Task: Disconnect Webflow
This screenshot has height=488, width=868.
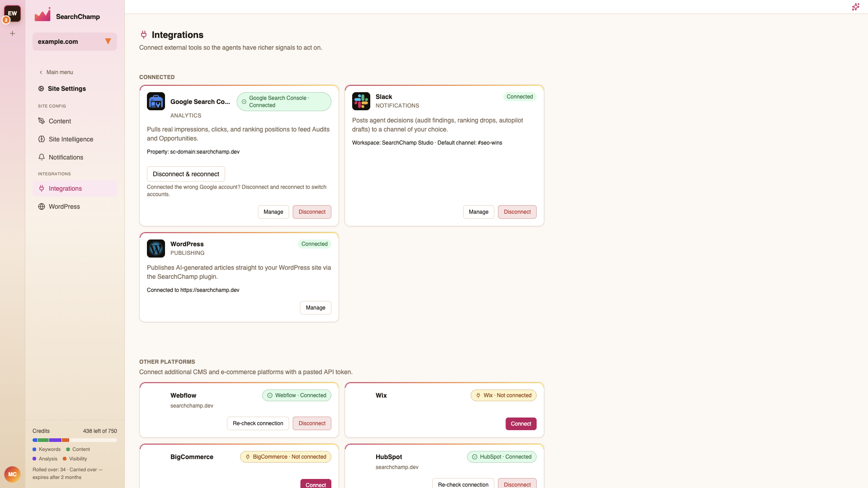Action: pos(312,423)
